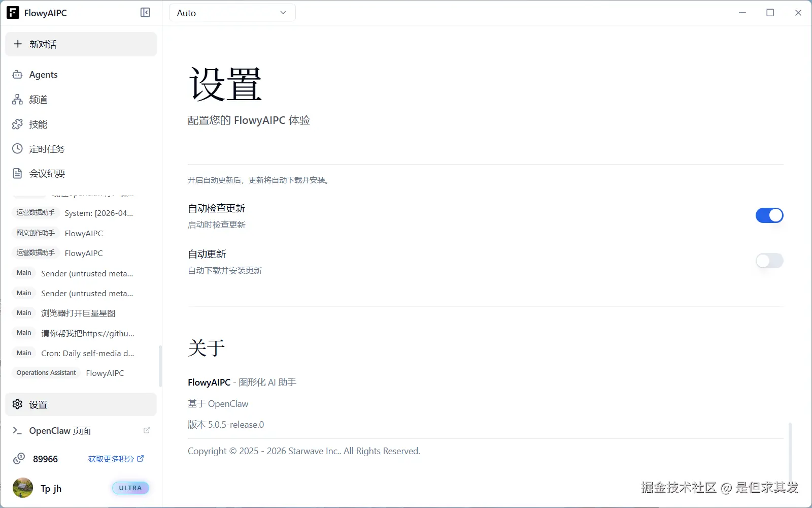The width and height of the screenshot is (812, 508).
Task: Click the conversation list scrollbar
Action: tap(160, 366)
